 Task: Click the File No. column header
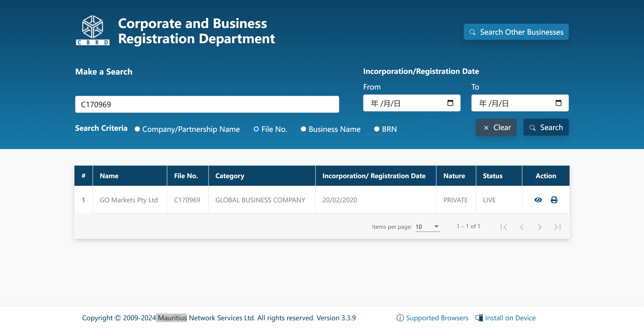tap(188, 176)
